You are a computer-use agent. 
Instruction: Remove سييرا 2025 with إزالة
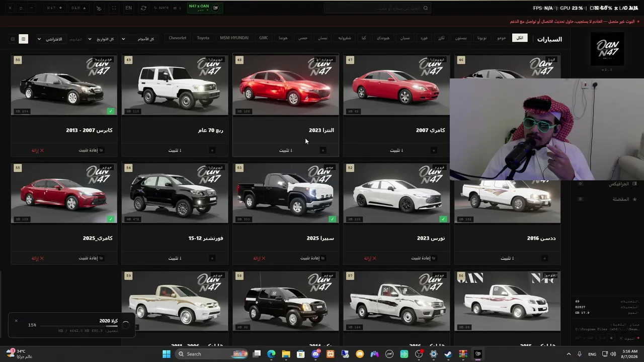click(260, 258)
